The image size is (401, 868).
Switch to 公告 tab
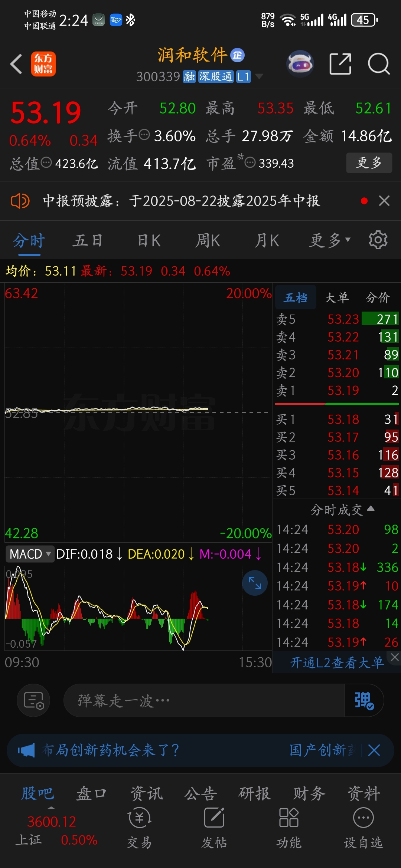point(200,794)
